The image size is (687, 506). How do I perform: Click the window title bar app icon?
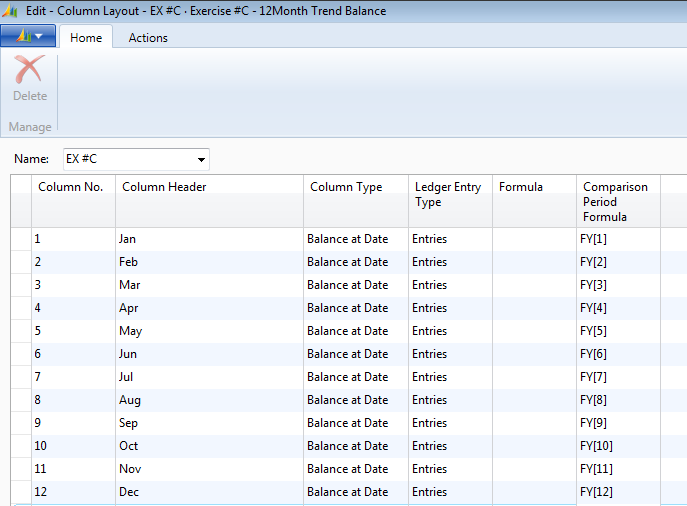[x=10, y=11]
